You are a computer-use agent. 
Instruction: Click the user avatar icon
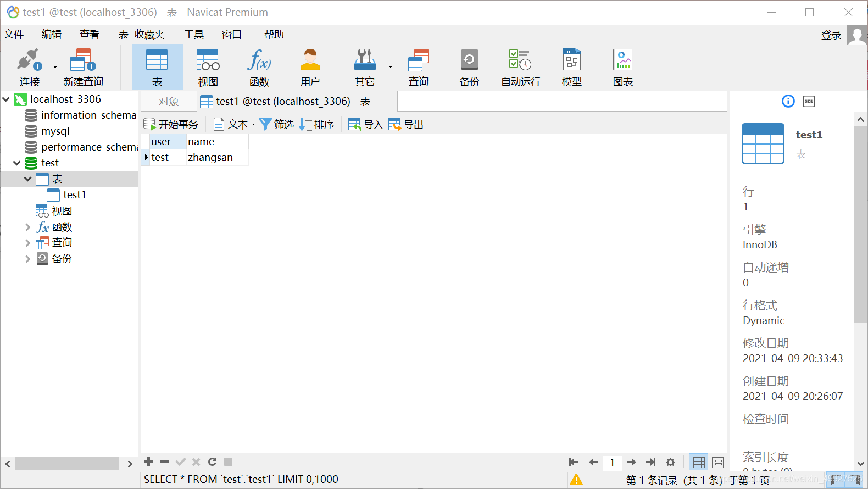tap(857, 35)
